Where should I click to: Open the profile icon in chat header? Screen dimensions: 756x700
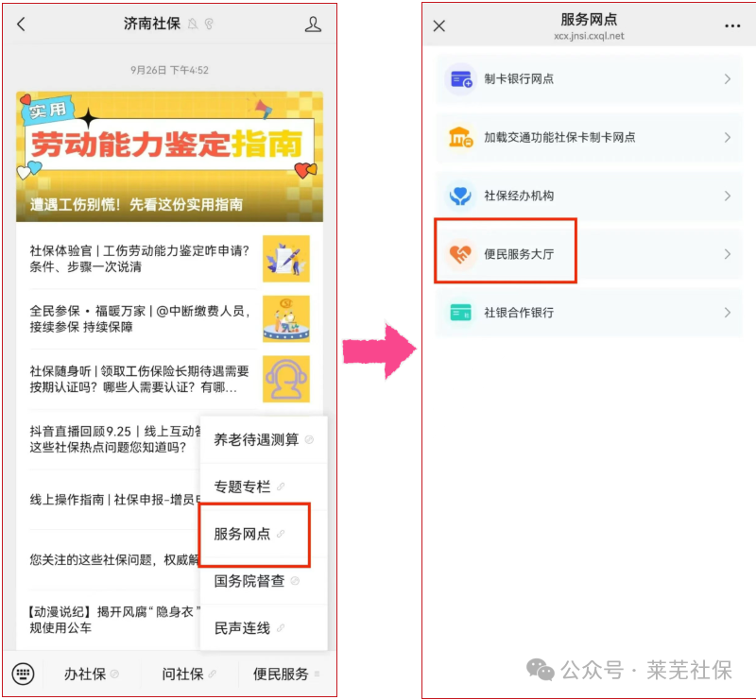[313, 25]
